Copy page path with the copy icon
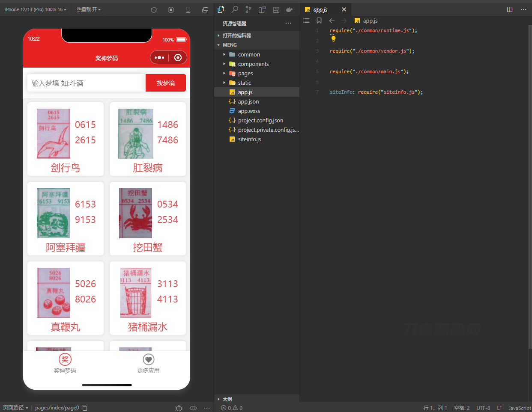This screenshot has width=532, height=412. pos(84,408)
